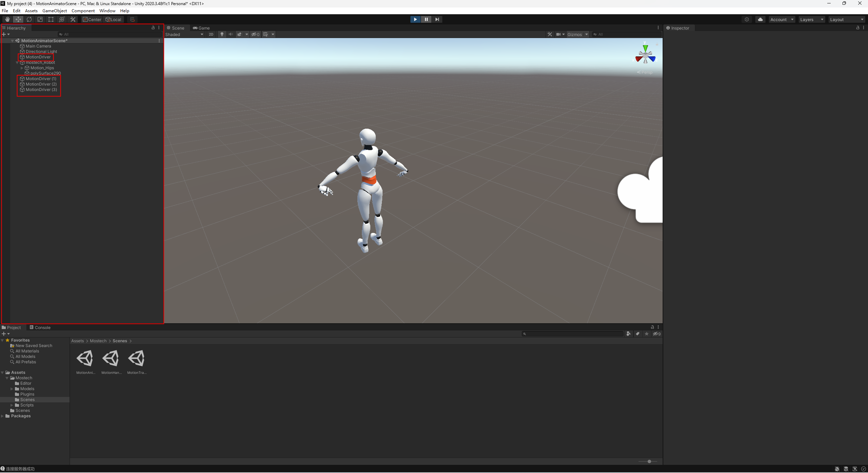868x473 pixels.
Task: Select the Scale tool
Action: click(x=40, y=19)
